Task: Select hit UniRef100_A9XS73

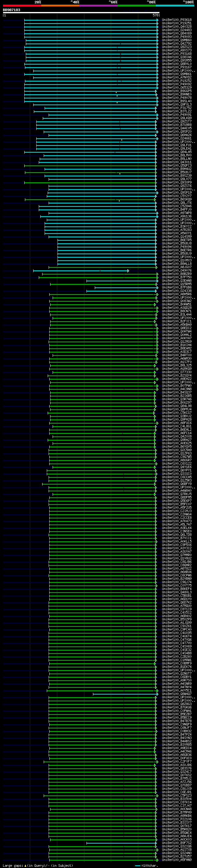Action: pyautogui.click(x=177, y=50)
